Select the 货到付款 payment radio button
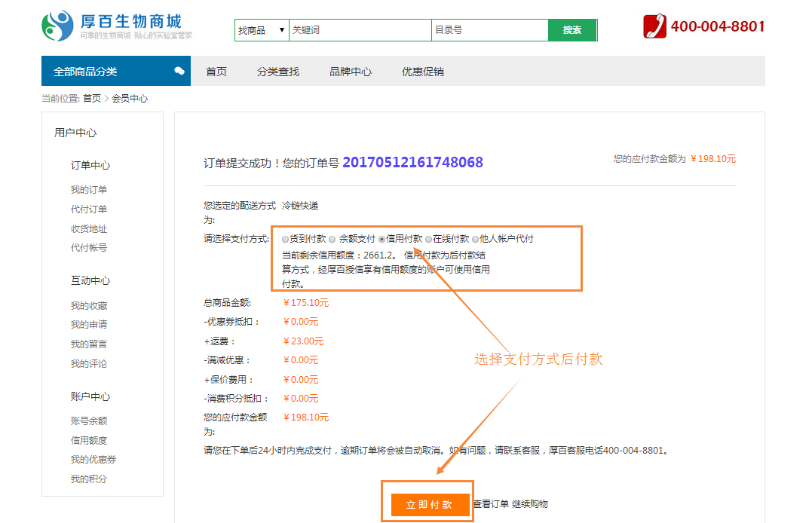The height and width of the screenshot is (523, 812). tap(285, 239)
